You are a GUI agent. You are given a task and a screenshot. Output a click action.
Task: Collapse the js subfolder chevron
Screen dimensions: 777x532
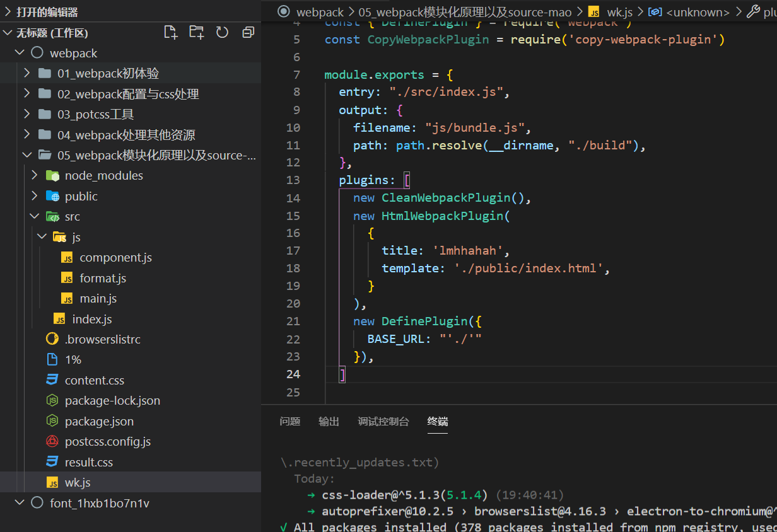click(42, 237)
